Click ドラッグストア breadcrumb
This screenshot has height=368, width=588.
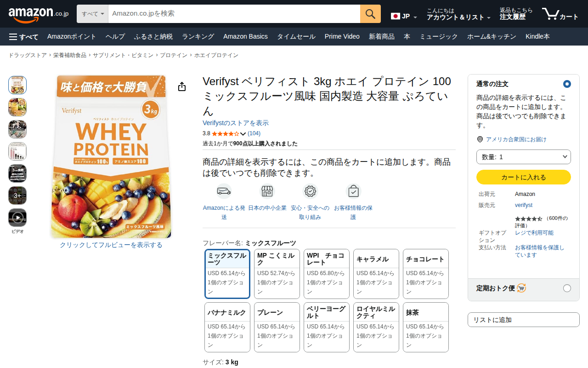(28, 55)
